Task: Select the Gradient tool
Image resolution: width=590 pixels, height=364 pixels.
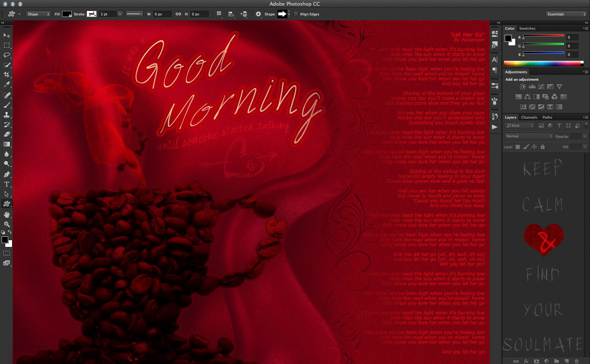Action: (7, 144)
